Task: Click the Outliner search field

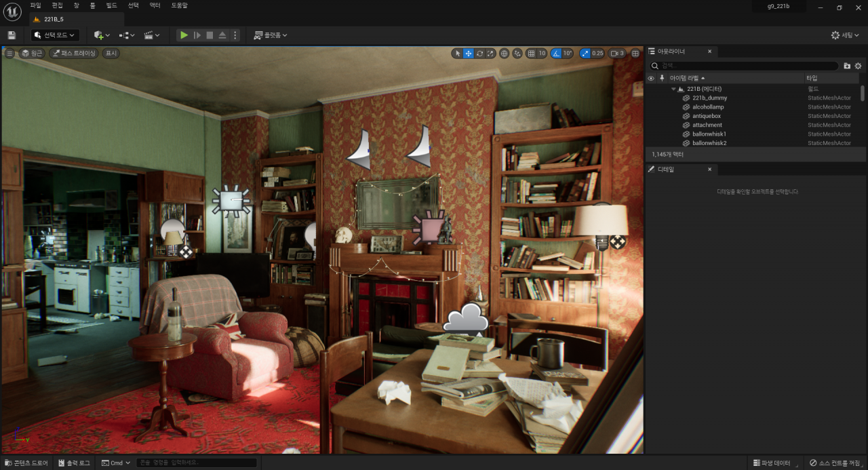Action: tap(746, 66)
